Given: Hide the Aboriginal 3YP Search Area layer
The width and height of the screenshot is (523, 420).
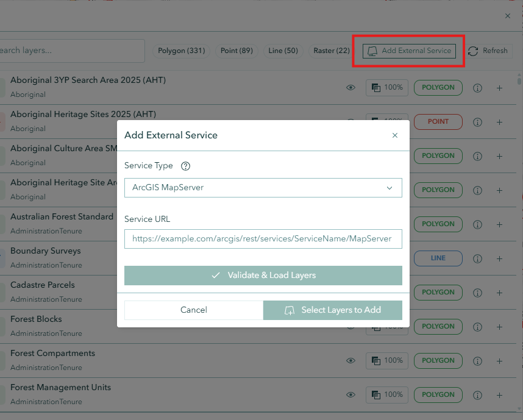Looking at the screenshot, I should point(350,87).
